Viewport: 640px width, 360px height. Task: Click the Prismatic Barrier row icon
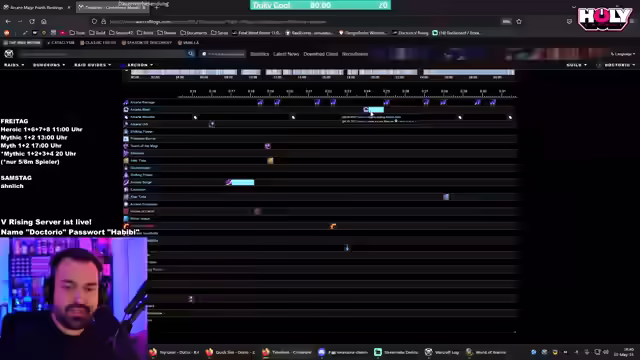126,138
